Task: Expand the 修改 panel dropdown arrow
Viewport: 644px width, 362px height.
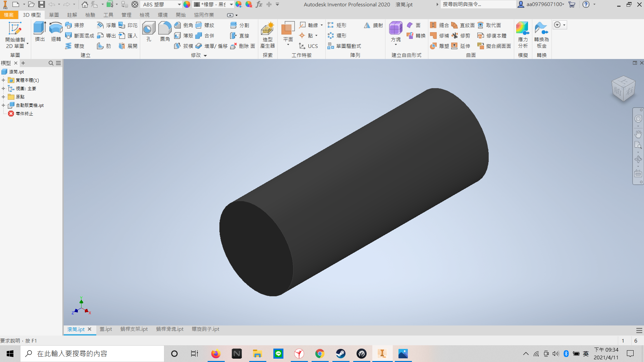Action: 205,56
